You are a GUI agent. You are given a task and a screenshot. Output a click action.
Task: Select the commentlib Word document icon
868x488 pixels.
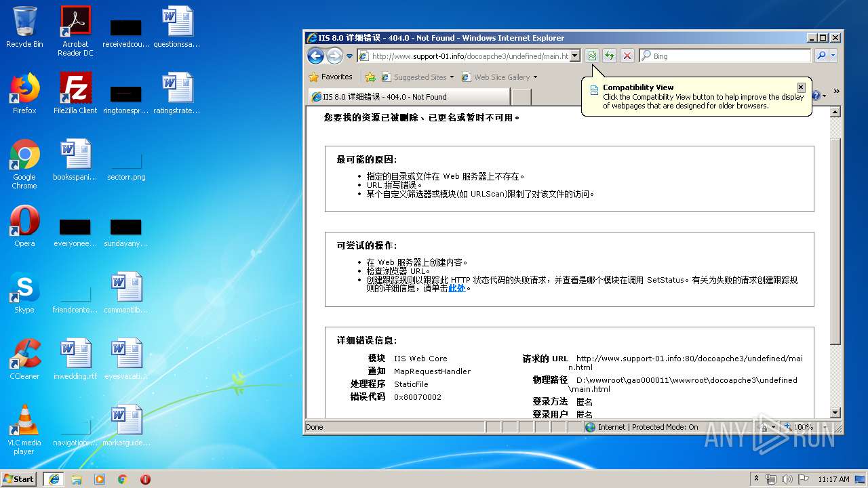[126, 293]
